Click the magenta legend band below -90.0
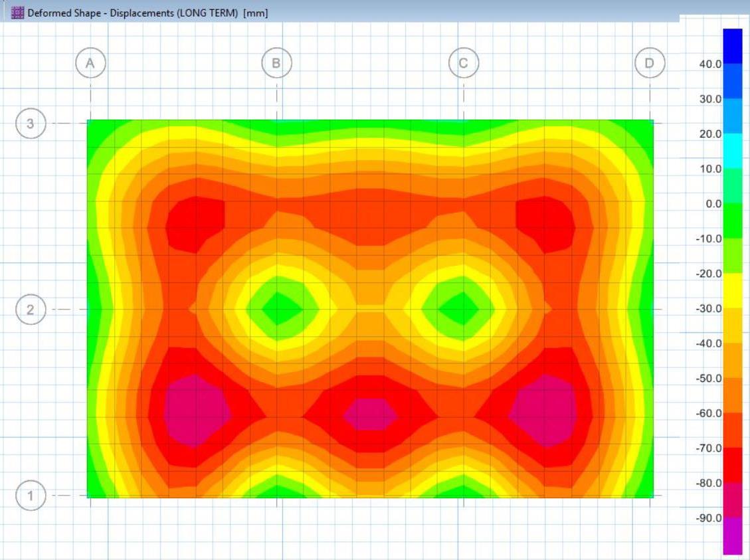This screenshot has height=560, width=750. pos(732,535)
